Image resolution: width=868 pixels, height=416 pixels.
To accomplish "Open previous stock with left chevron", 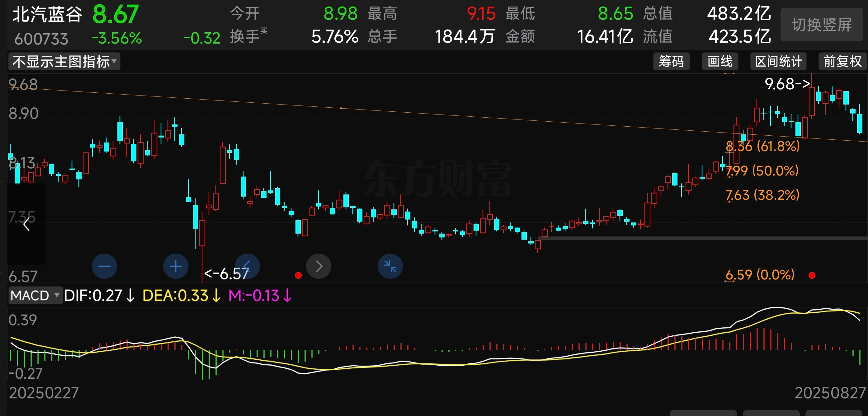I will tap(26, 224).
